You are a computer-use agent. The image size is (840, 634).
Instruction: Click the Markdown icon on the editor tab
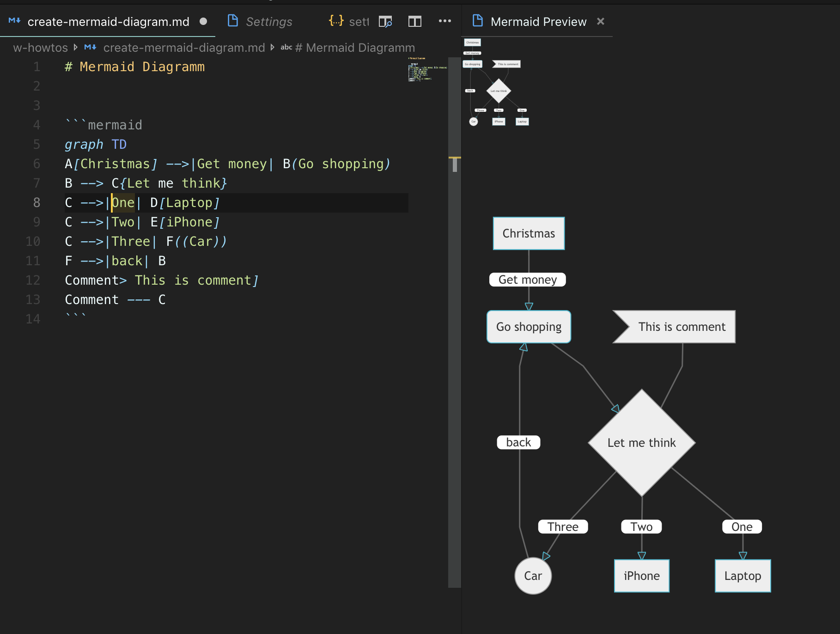coord(14,21)
